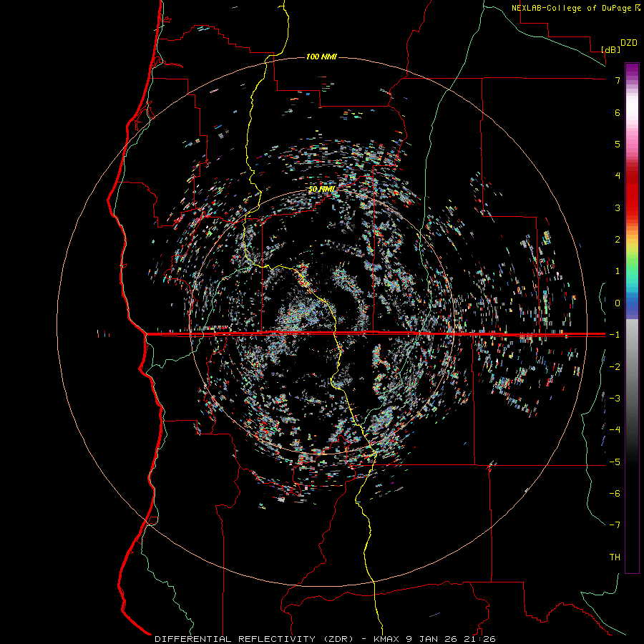The width and height of the screenshot is (644, 644).
Task: Click the TH threshold label on scale
Action: coord(615,557)
